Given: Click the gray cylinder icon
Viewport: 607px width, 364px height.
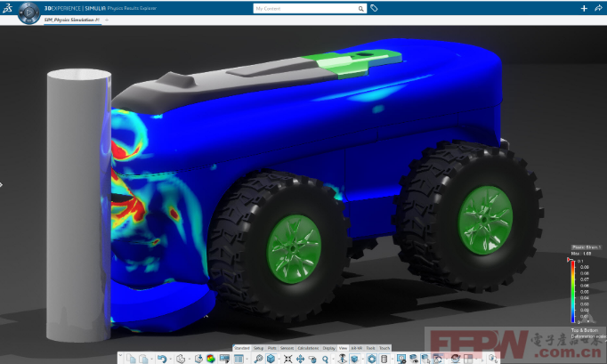Looking at the screenshot, I should point(384,359).
